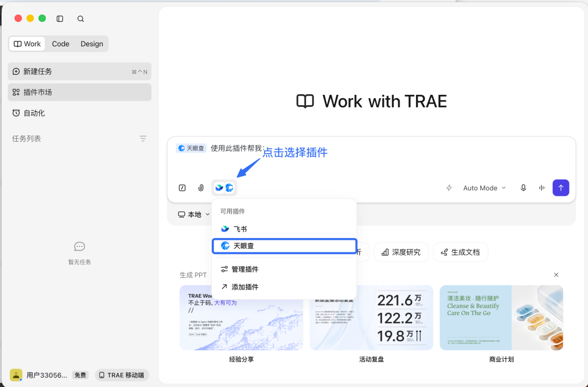Image resolution: width=588 pixels, height=387 pixels.
Task: Open the 商业计划 PPT template thumbnail
Action: tap(501, 318)
